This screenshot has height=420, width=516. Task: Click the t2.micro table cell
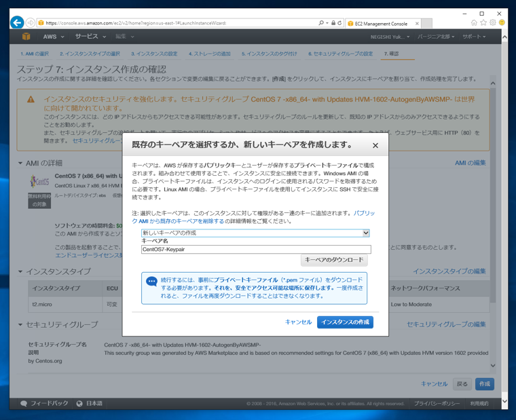click(x=64, y=305)
